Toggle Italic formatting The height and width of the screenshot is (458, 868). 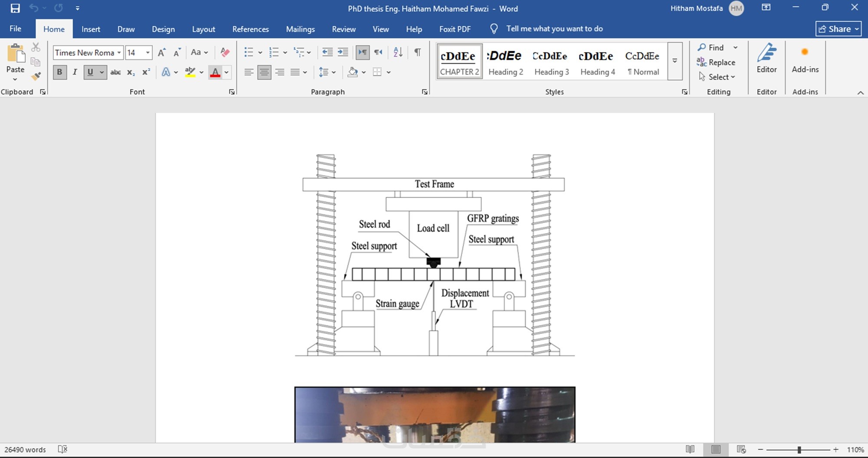pyautogui.click(x=75, y=72)
